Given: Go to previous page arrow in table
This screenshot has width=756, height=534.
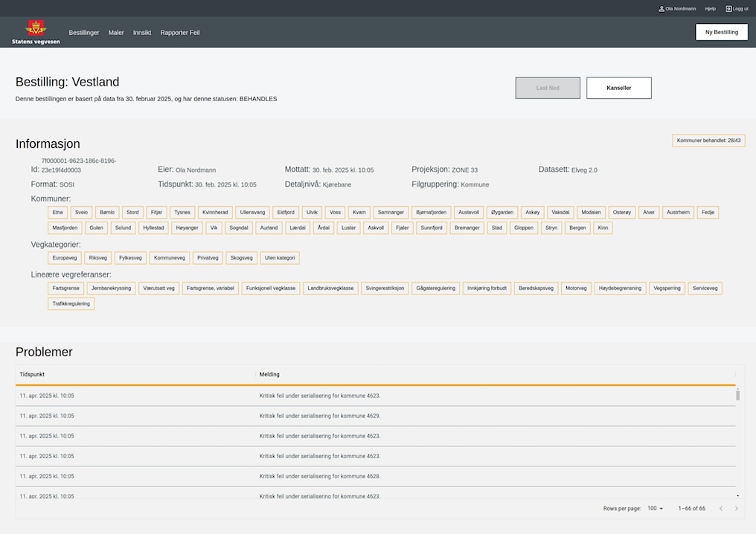Looking at the screenshot, I should pyautogui.click(x=721, y=509).
